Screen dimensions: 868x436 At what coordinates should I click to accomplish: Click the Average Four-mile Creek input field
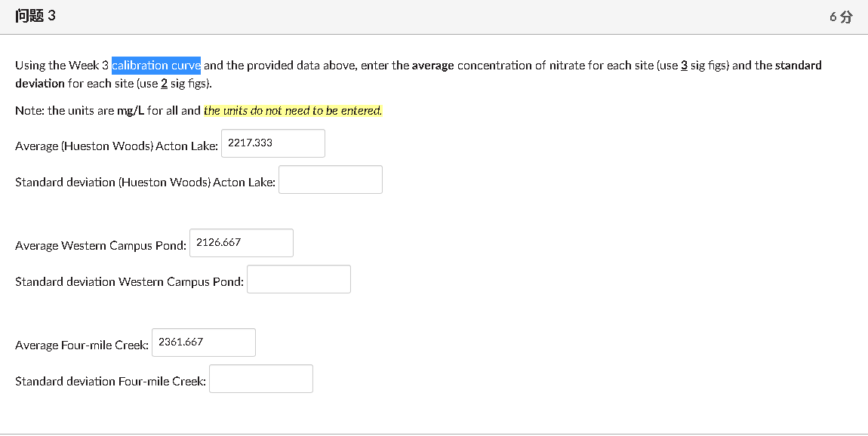pyautogui.click(x=204, y=342)
